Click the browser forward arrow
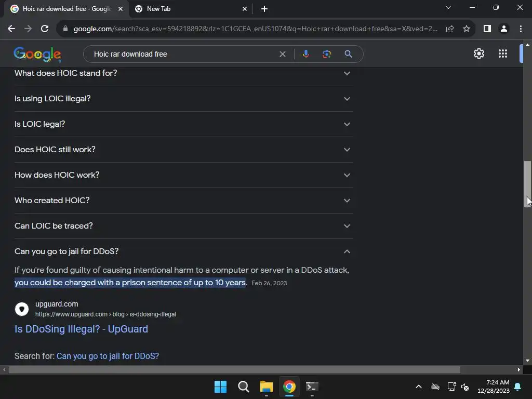The width and height of the screenshot is (532, 399). (x=28, y=29)
